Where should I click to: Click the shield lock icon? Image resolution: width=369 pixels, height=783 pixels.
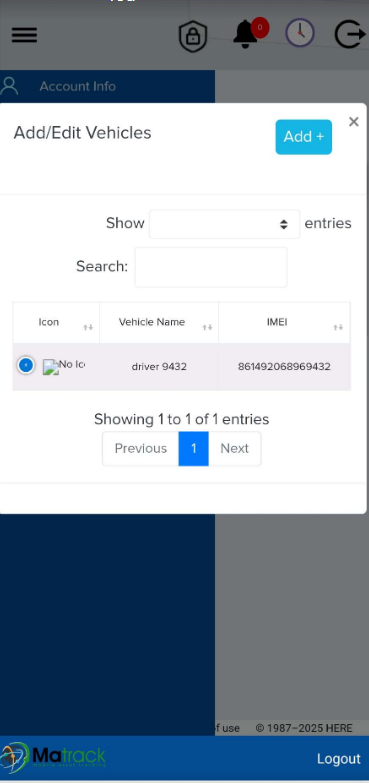[193, 36]
